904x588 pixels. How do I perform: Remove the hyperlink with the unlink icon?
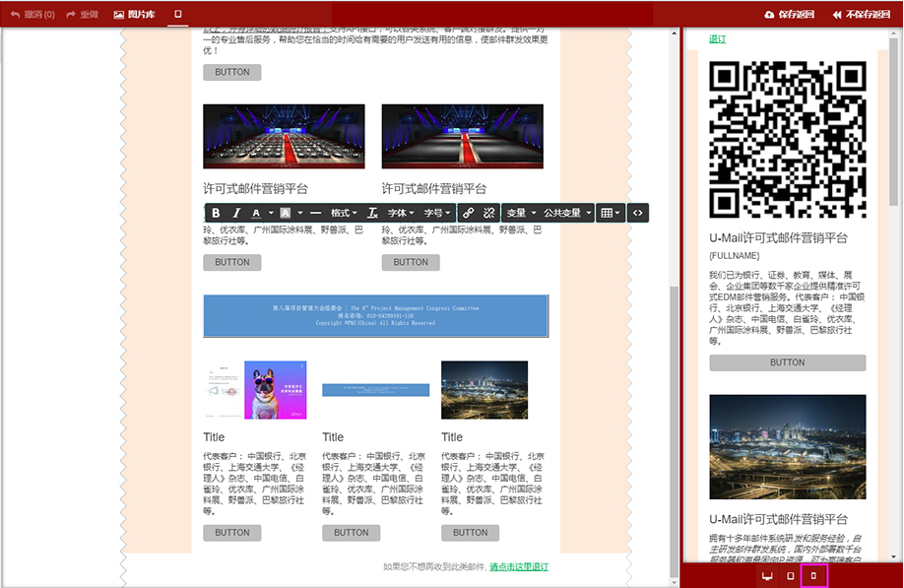(488, 213)
